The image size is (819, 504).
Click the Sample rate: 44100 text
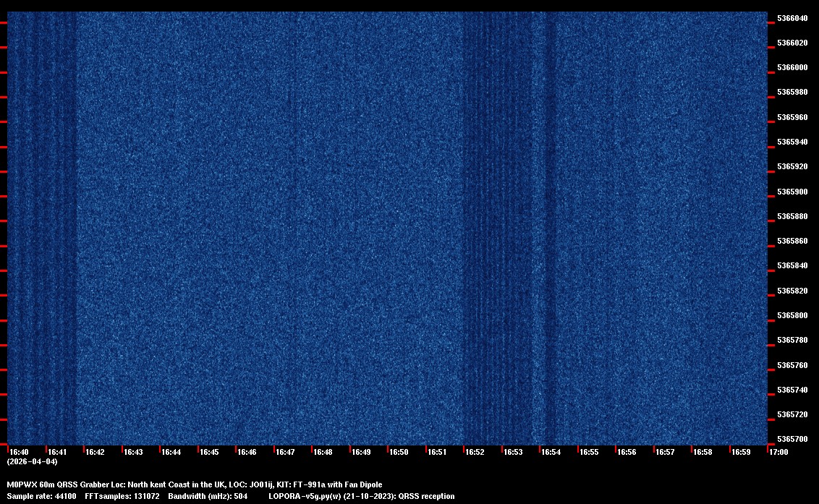[41, 496]
